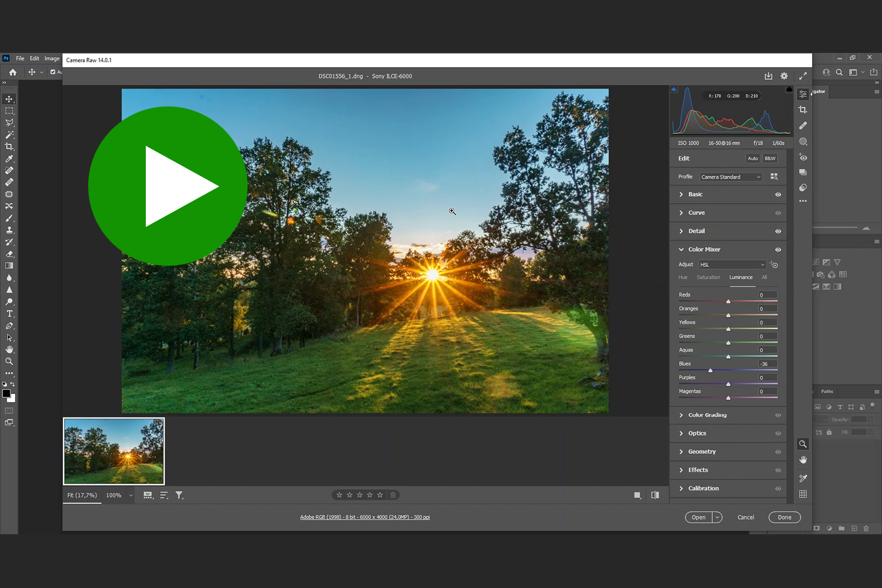Select the Crop tool in Camera Raw

pyautogui.click(x=803, y=110)
